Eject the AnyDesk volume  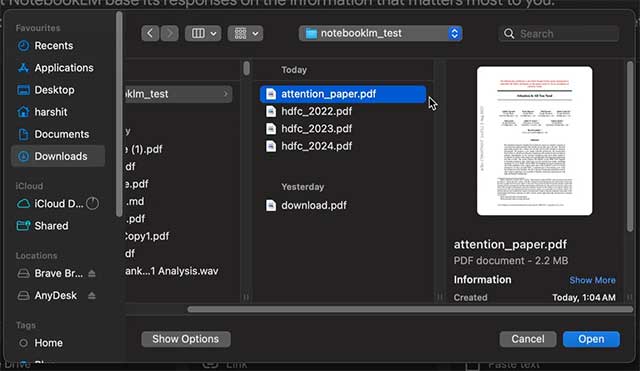pyautogui.click(x=92, y=295)
